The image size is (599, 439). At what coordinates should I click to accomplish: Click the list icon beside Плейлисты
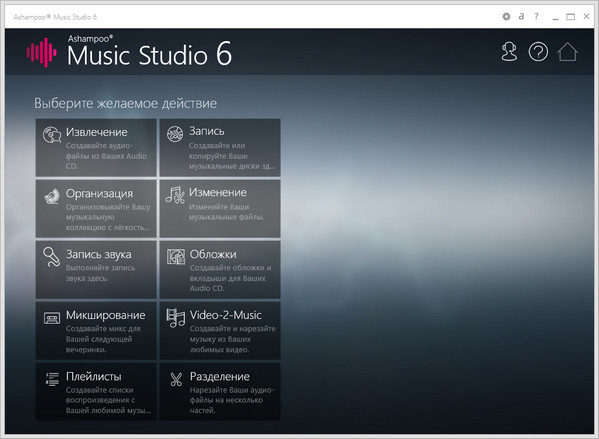pyautogui.click(x=52, y=379)
